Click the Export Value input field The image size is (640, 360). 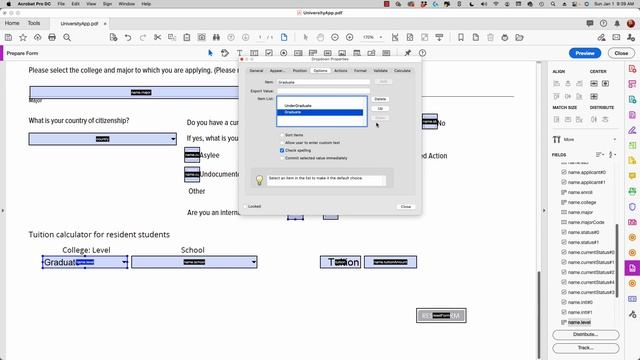tap(323, 91)
